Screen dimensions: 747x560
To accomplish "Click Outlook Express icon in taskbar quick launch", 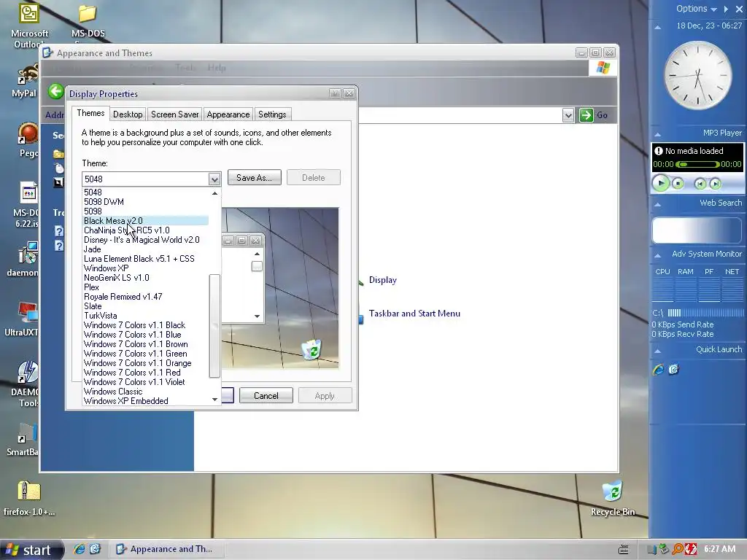I will pyautogui.click(x=95, y=549).
